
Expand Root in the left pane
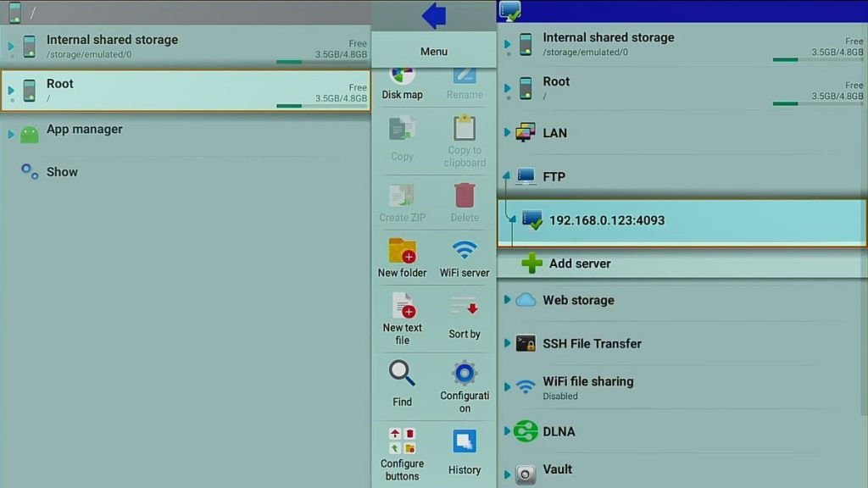(11, 90)
